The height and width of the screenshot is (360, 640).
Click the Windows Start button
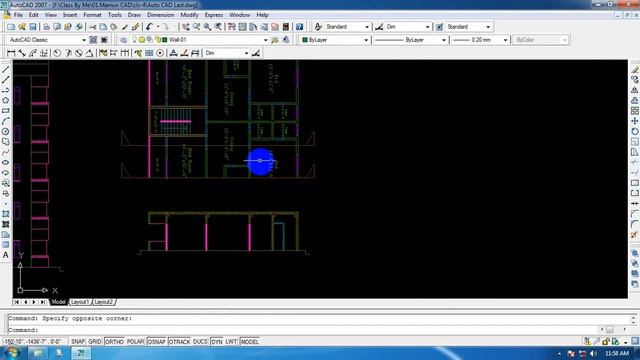pyautogui.click(x=12, y=353)
